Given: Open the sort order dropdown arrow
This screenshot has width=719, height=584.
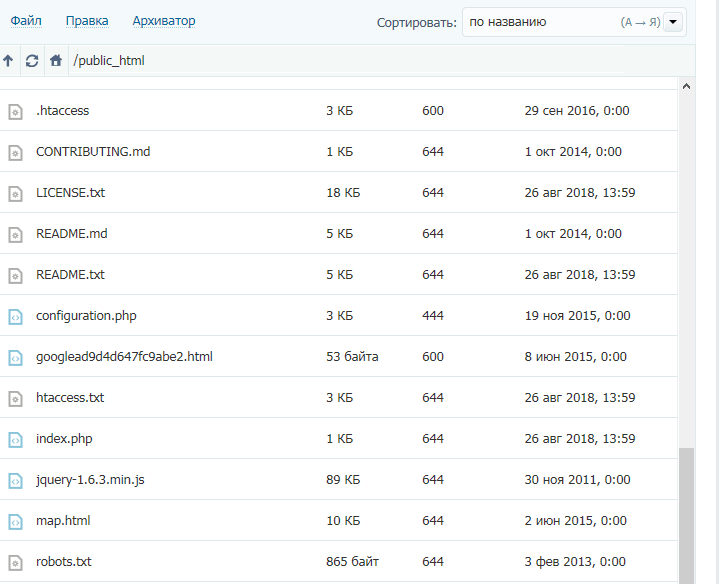Looking at the screenshot, I should (673, 22).
